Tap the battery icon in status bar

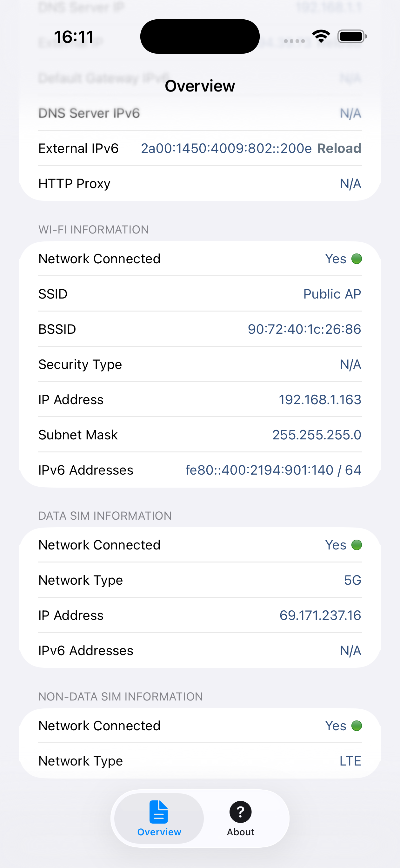[352, 36]
